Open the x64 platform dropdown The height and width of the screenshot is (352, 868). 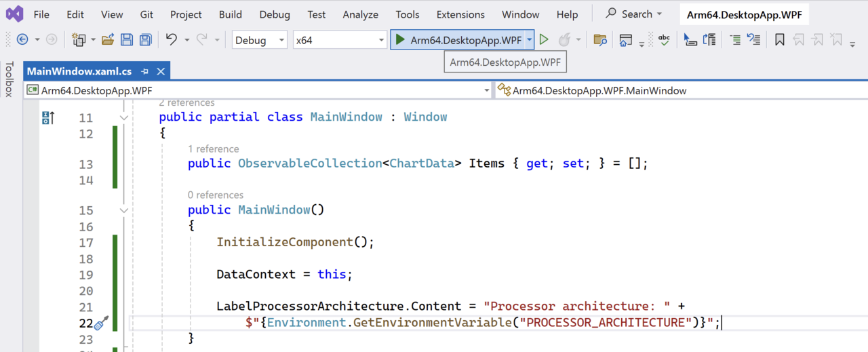click(339, 40)
